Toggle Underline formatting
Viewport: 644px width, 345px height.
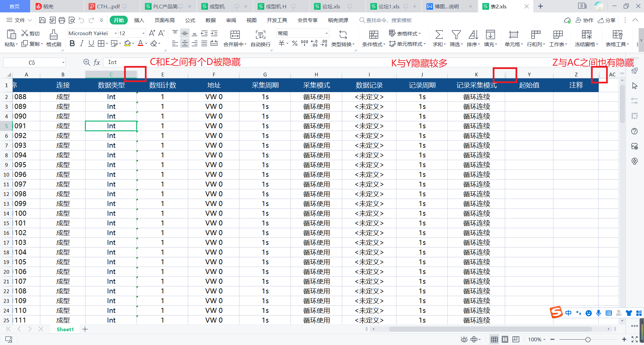(91, 44)
